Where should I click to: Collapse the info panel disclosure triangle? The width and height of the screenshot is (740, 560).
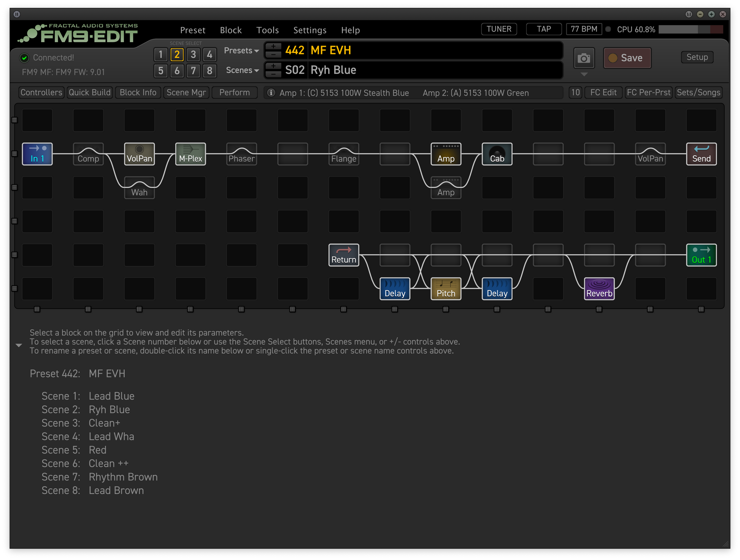pos(19,345)
